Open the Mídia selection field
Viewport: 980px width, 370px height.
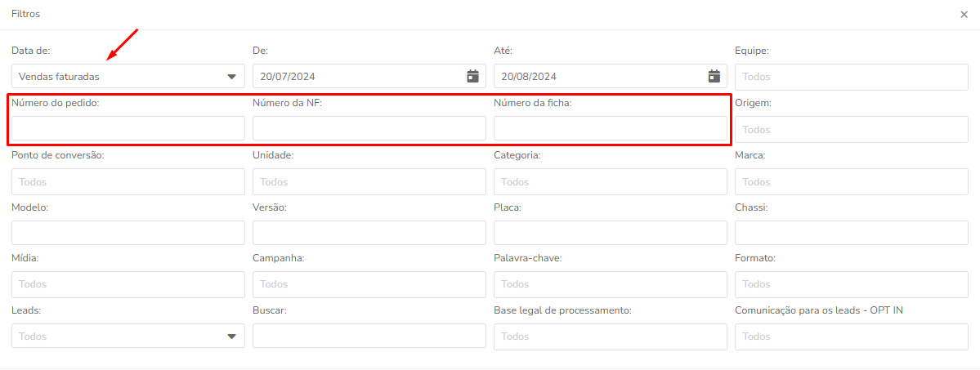128,284
